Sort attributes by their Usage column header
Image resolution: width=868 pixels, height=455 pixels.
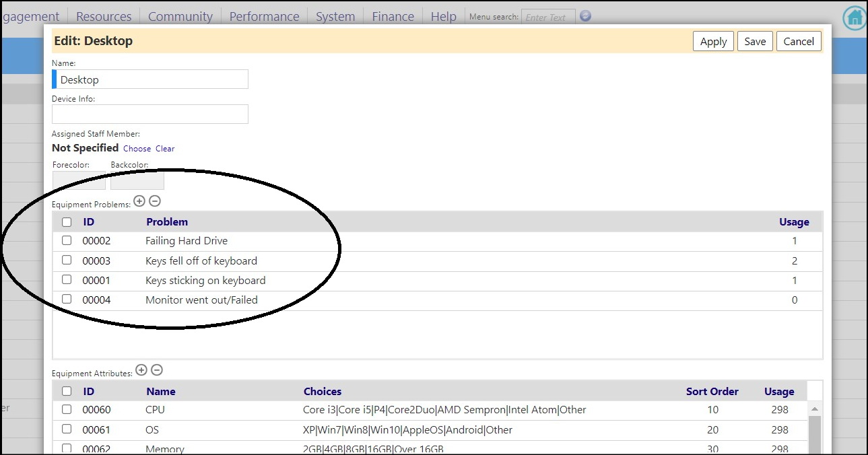point(779,392)
